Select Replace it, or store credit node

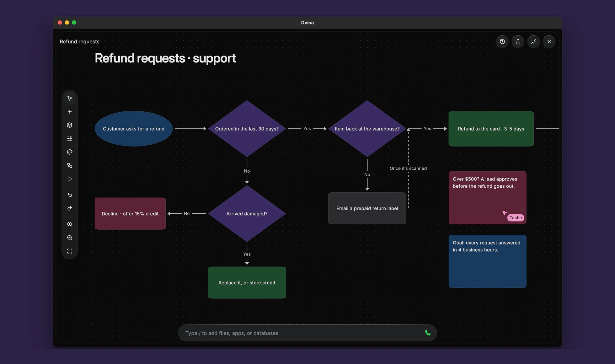[247, 283]
